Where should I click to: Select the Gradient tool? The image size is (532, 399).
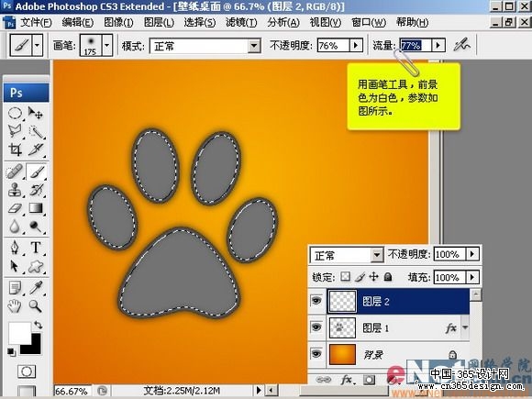coord(36,208)
